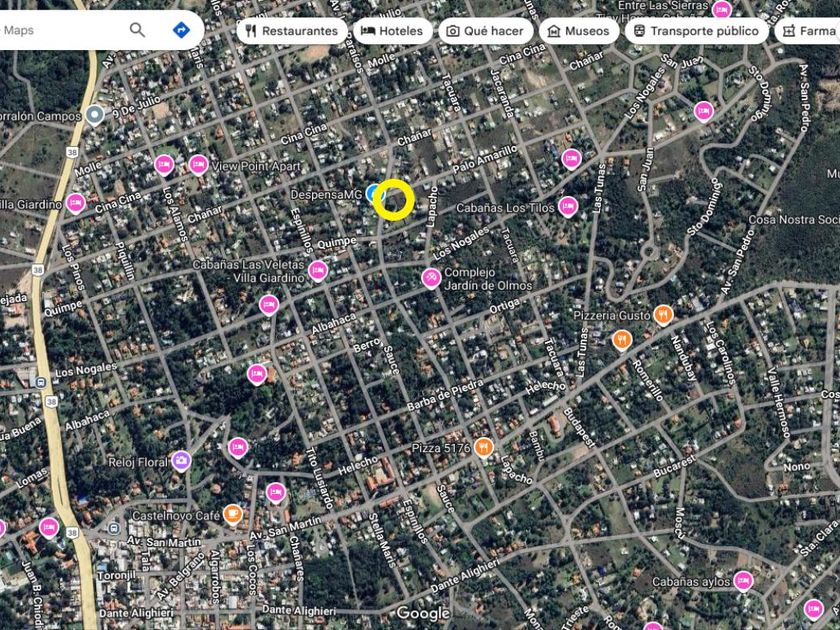The height and width of the screenshot is (630, 840).
Task: Select the View Point Apart hotel pin
Action: coord(198,164)
